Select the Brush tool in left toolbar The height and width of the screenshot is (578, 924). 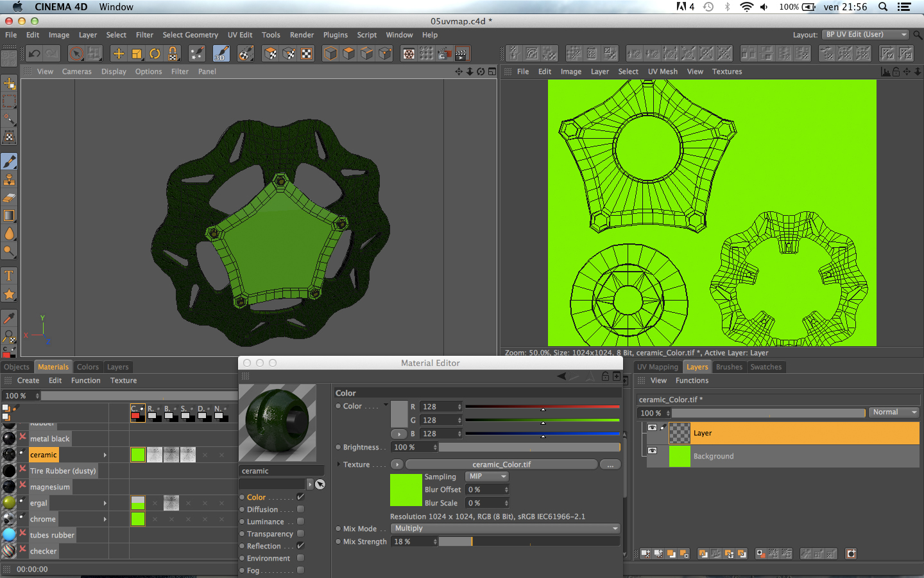pyautogui.click(x=9, y=161)
